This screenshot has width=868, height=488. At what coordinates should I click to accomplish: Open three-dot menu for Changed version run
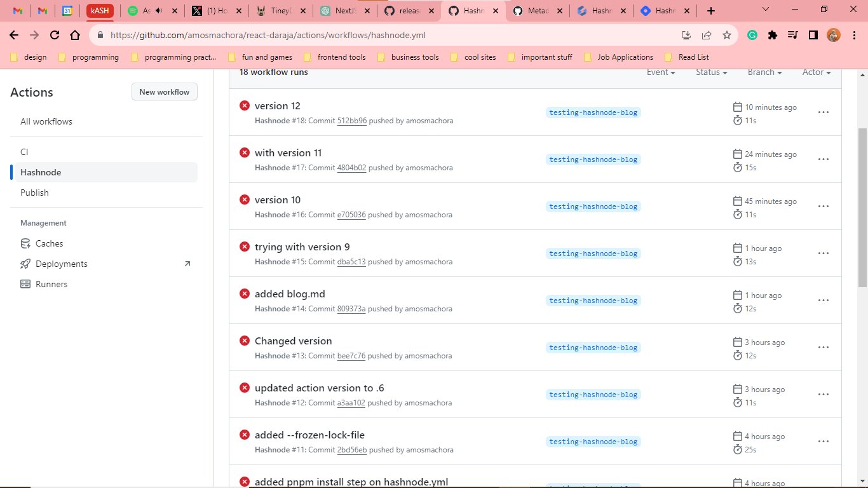click(823, 348)
